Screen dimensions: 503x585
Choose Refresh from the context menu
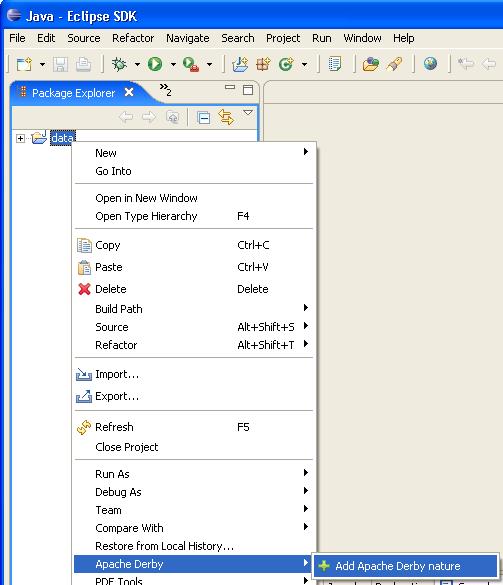click(194, 427)
